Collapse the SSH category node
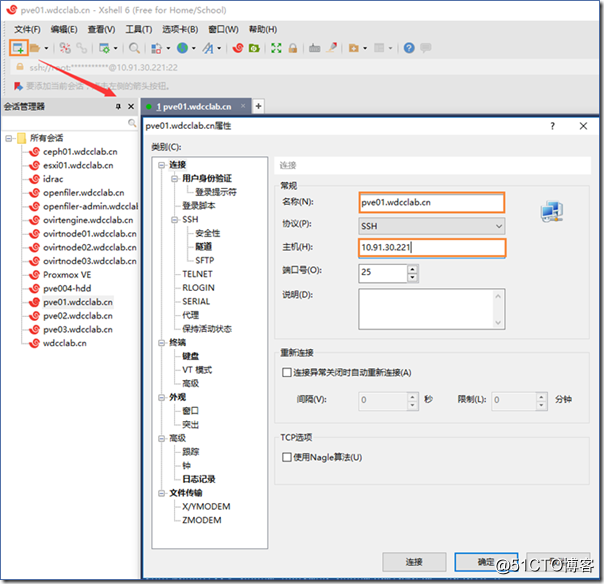 click(x=174, y=220)
